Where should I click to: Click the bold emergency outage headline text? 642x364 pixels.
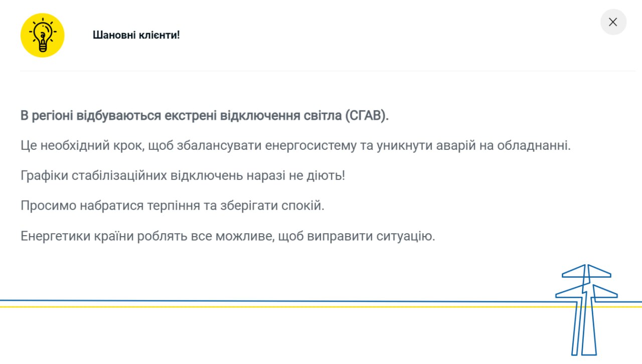205,116
